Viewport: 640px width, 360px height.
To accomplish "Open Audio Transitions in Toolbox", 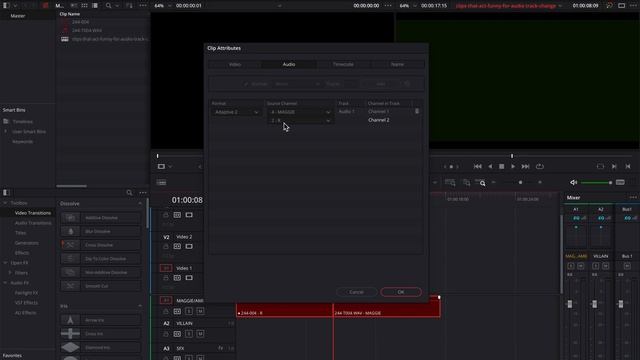I will click(x=33, y=223).
